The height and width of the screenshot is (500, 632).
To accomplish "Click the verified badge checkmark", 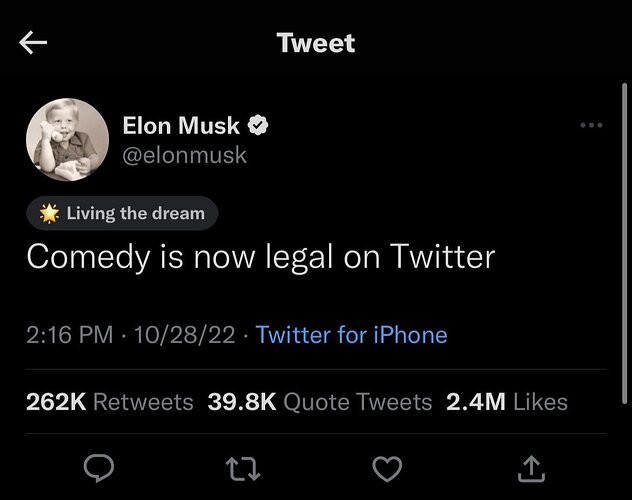I will pyautogui.click(x=257, y=126).
